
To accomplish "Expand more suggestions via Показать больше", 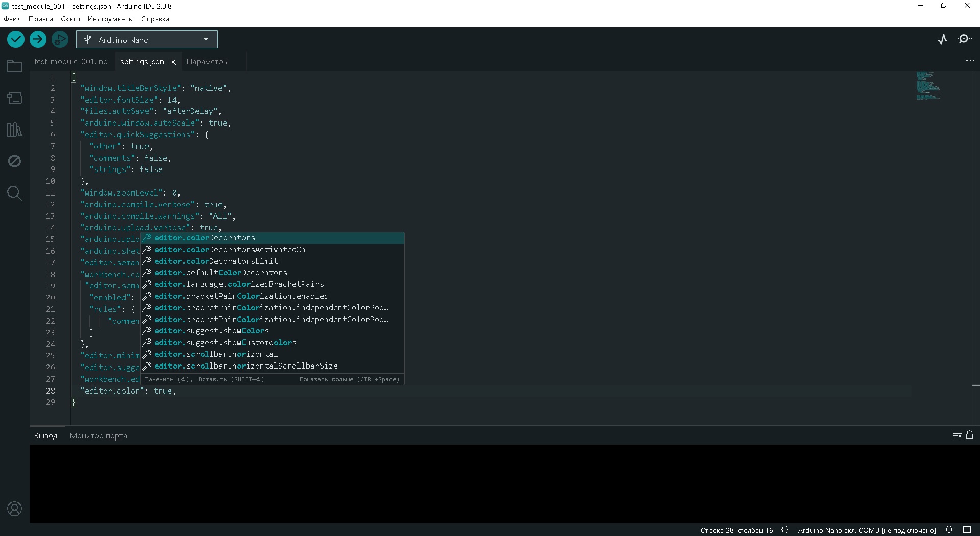I will 349,379.
